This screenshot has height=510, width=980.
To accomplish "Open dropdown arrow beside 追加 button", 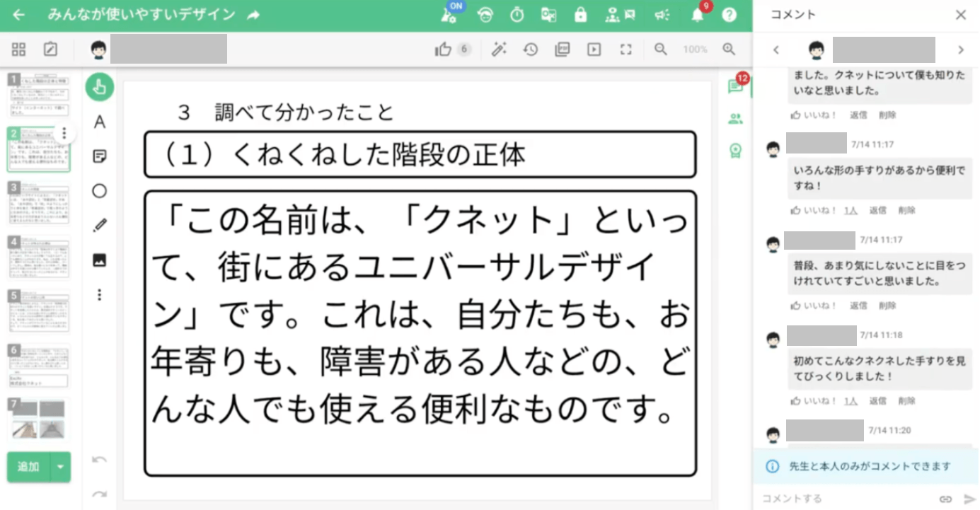I will pyautogui.click(x=60, y=467).
